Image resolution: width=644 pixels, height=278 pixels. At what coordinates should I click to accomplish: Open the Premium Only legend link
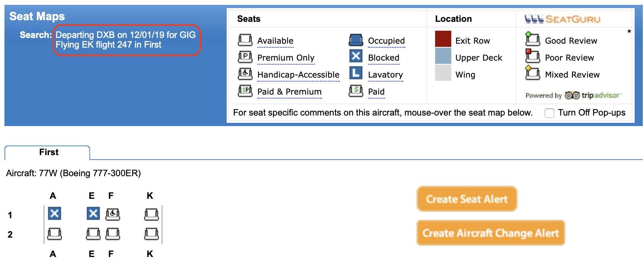coord(286,58)
